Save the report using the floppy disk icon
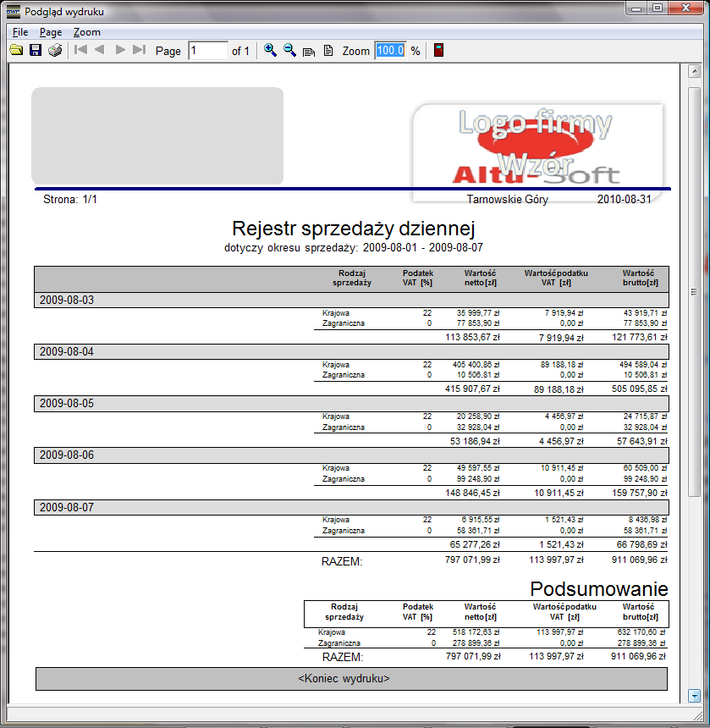 coord(36,51)
